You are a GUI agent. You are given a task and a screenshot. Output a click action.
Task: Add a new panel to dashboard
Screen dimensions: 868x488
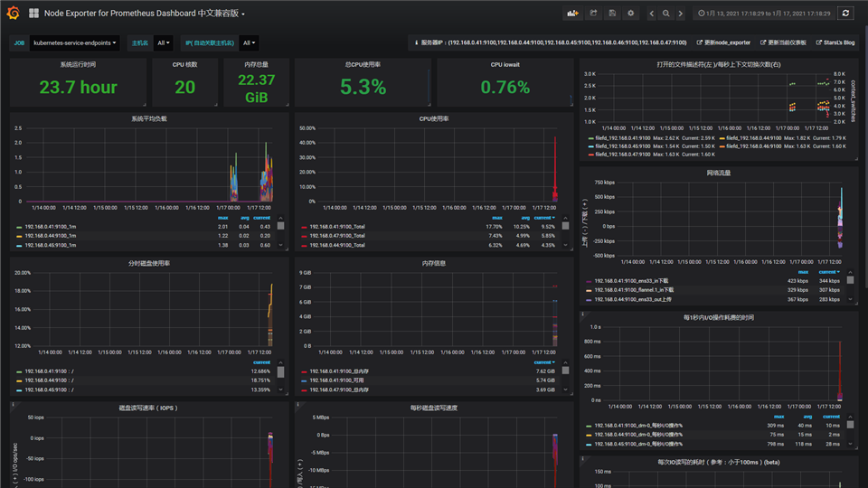click(x=572, y=14)
